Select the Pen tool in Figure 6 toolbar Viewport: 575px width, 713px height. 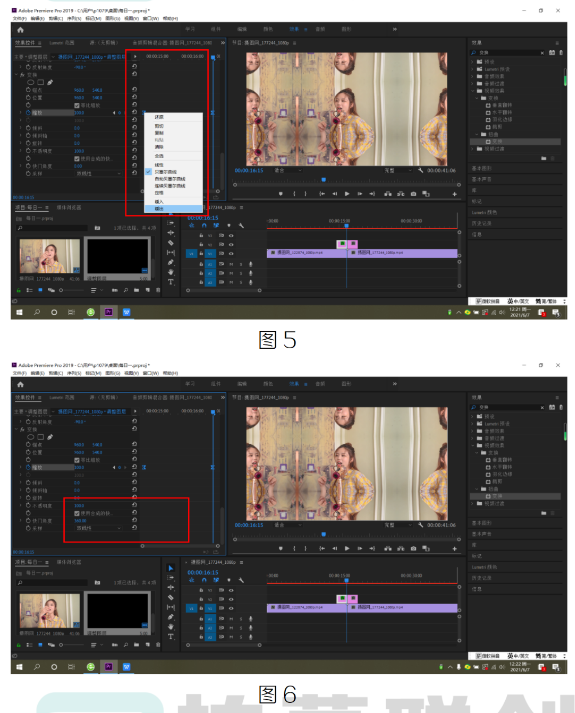tap(171, 617)
